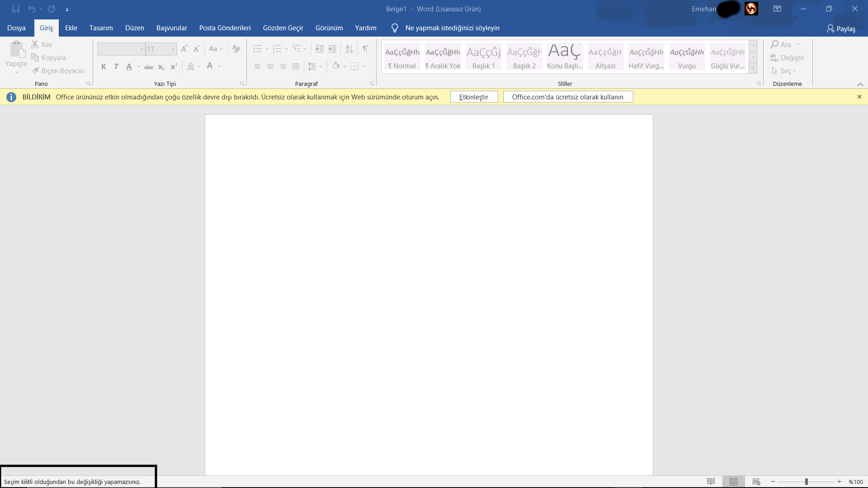The image size is (868, 488).
Task: Toggle strikethrough (abc) formatting
Action: (x=148, y=67)
